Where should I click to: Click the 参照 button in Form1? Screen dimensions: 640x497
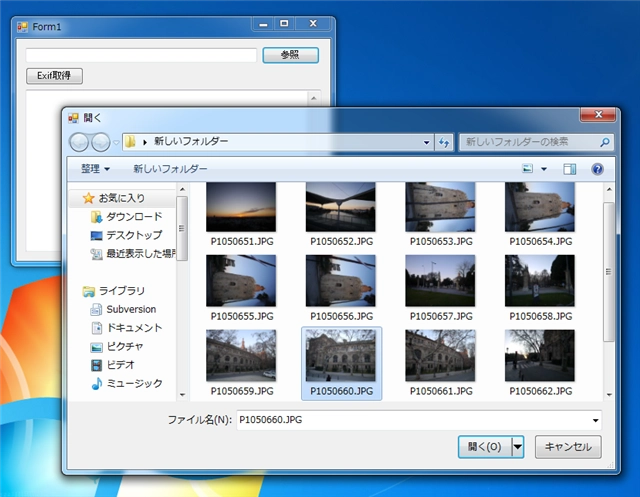click(290, 55)
